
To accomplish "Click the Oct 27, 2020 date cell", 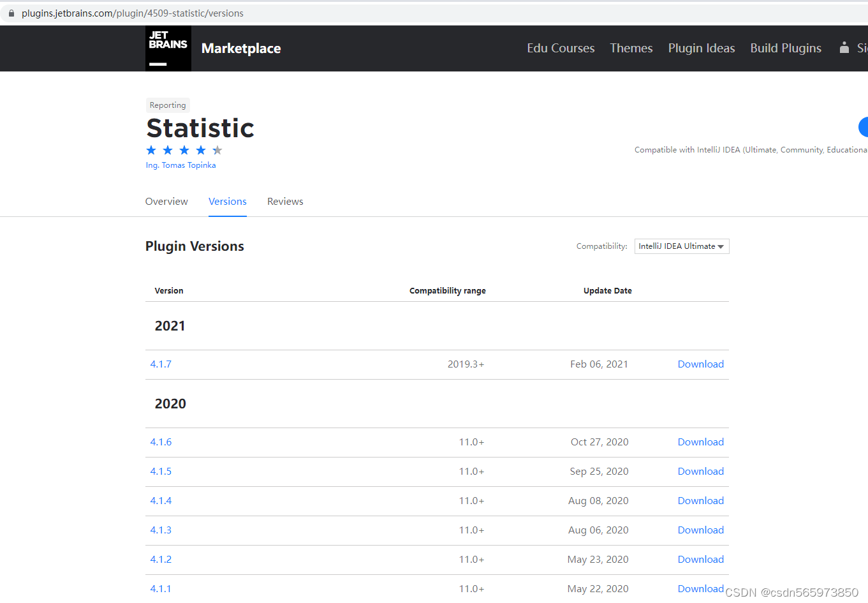I will [x=600, y=442].
